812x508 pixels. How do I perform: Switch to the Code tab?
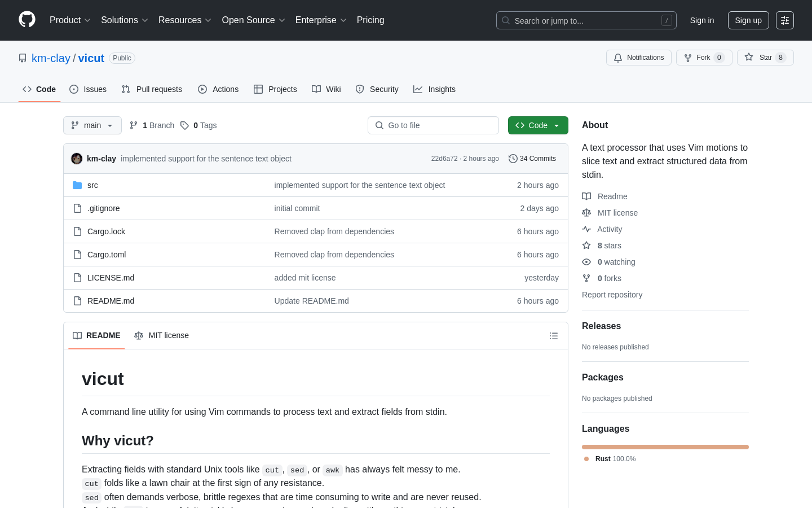pos(39,89)
